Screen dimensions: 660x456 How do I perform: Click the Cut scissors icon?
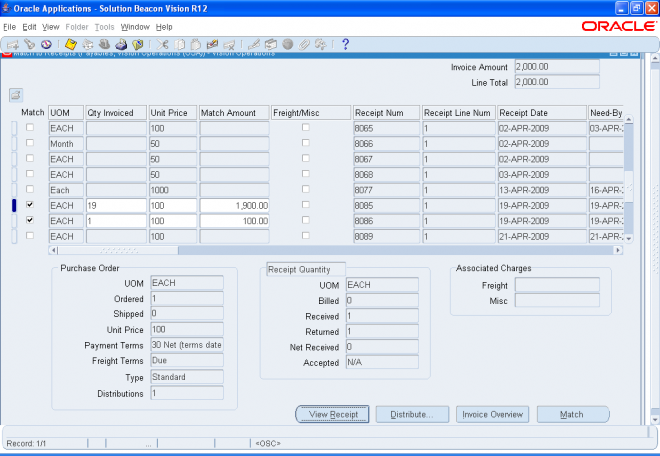coord(162,44)
